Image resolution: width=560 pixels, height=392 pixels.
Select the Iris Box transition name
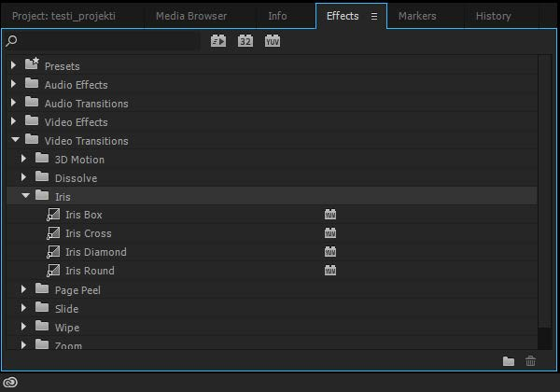click(84, 215)
